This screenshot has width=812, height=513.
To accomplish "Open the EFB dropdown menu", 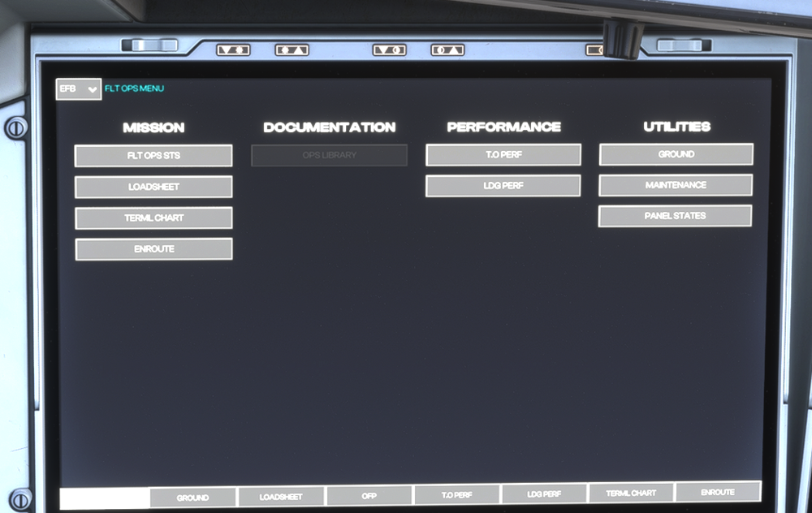I will click(x=79, y=89).
